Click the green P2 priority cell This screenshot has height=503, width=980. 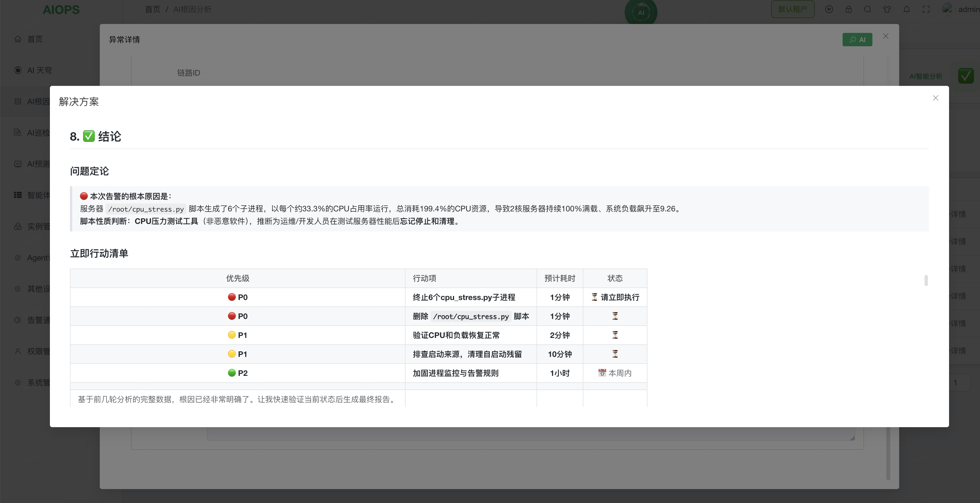tap(238, 373)
